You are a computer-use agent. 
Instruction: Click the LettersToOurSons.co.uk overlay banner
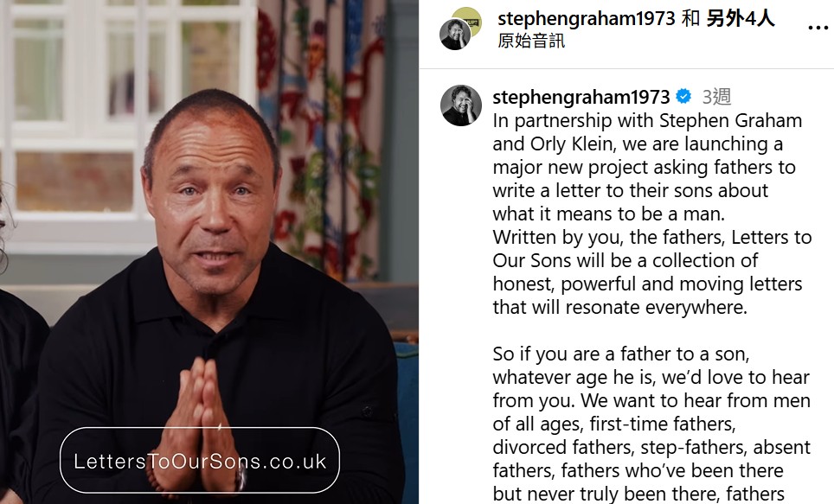pyautogui.click(x=200, y=461)
